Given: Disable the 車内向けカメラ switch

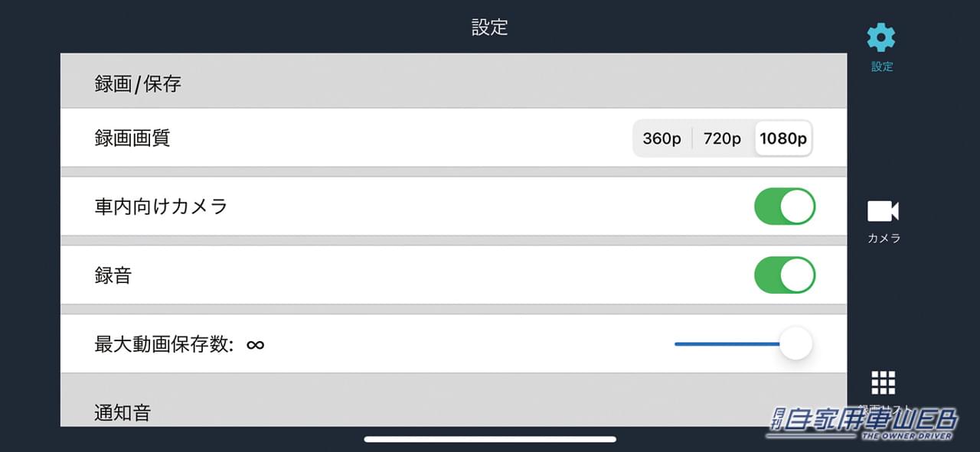Looking at the screenshot, I should [x=785, y=206].
